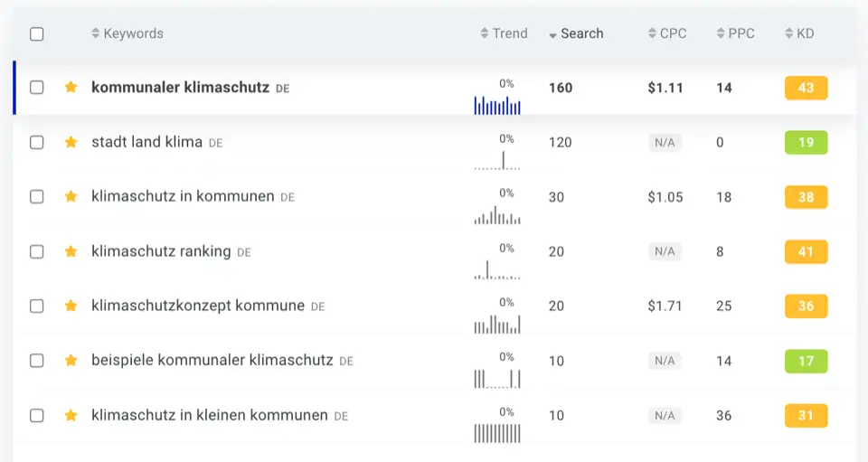Screen dimensions: 868x462
Task: Click the star beside 'klimaschutz ranking'
Action: pyautogui.click(x=71, y=251)
